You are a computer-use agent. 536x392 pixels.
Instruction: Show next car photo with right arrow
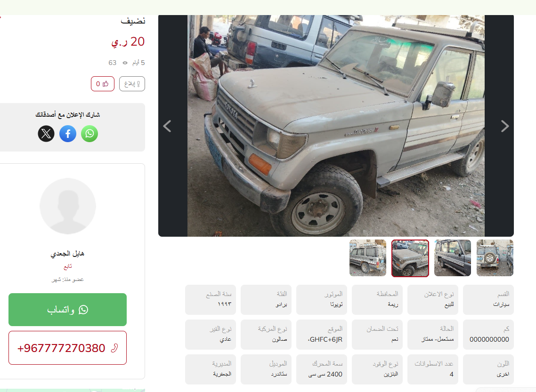pos(504,126)
